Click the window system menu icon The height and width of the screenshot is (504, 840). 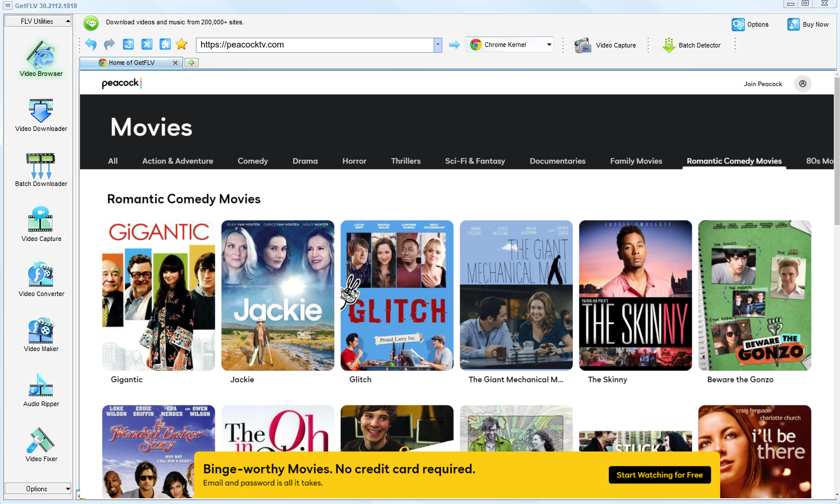click(8, 5)
